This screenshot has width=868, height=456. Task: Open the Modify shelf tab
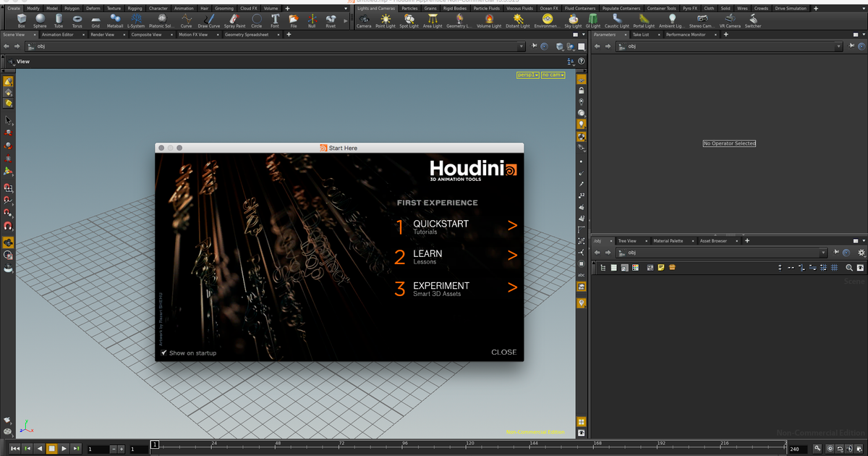33,8
